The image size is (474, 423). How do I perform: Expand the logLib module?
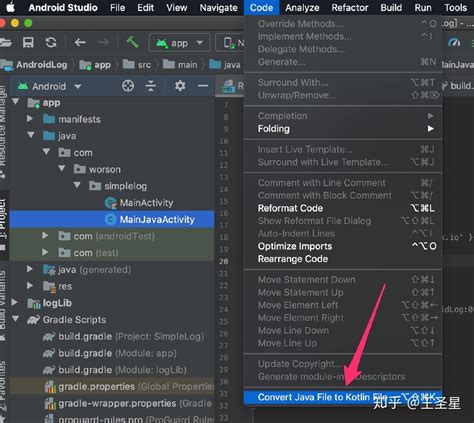coord(14,302)
